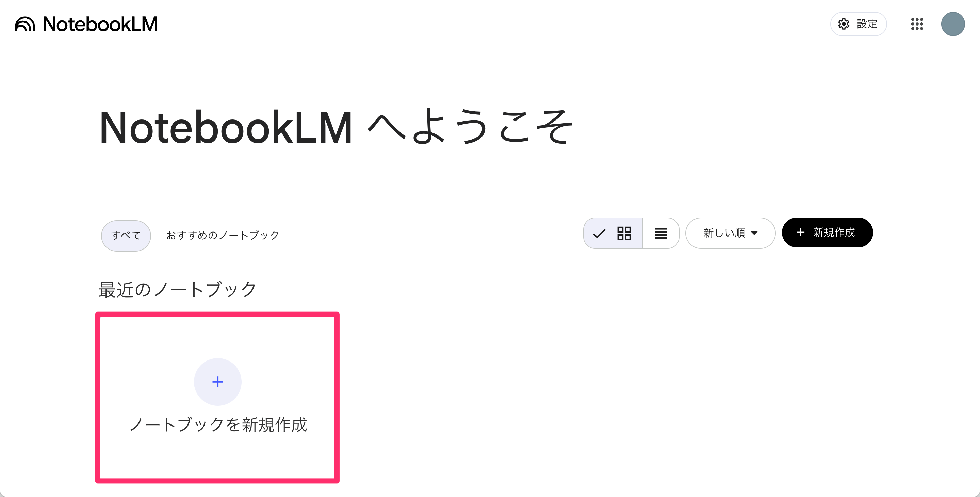The height and width of the screenshot is (497, 980).
Task: Open the user account avatar
Action: 953,24
